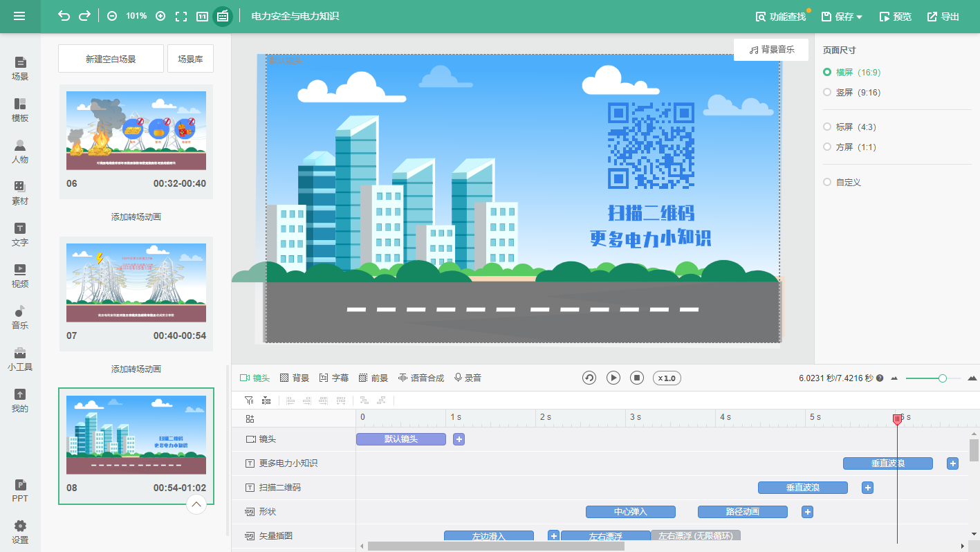The height and width of the screenshot is (552, 980).
Task: Click the timeline layout icon above 镜头 row
Action: click(250, 418)
